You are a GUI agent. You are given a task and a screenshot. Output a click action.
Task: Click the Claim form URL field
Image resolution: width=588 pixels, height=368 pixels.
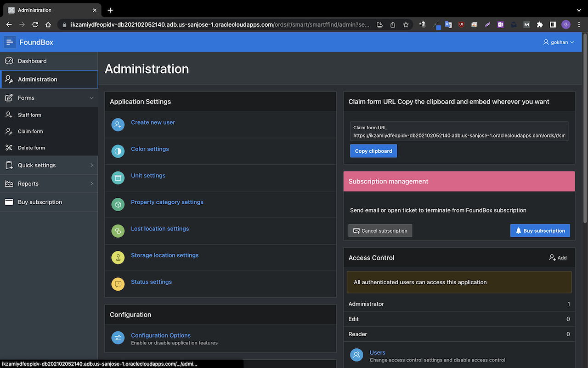click(x=459, y=136)
